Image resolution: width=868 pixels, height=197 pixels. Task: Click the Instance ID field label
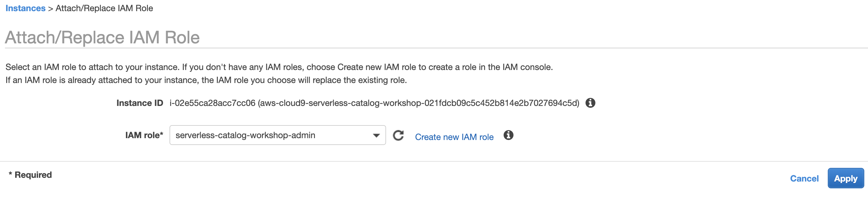(140, 103)
